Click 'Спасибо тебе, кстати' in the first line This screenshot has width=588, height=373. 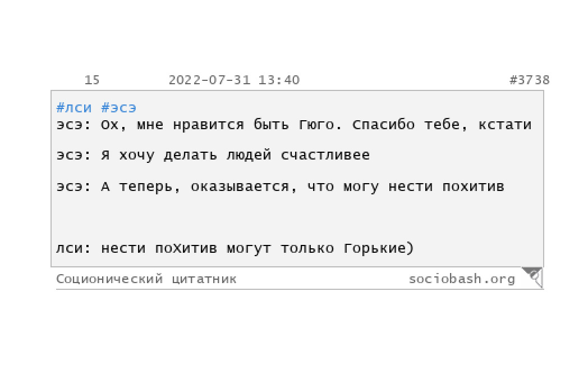[442, 124]
